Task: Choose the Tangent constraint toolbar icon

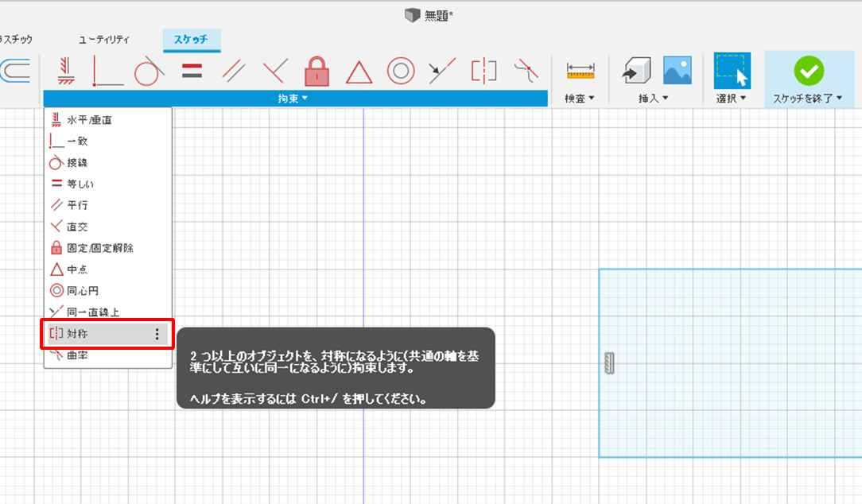Action: [x=149, y=72]
